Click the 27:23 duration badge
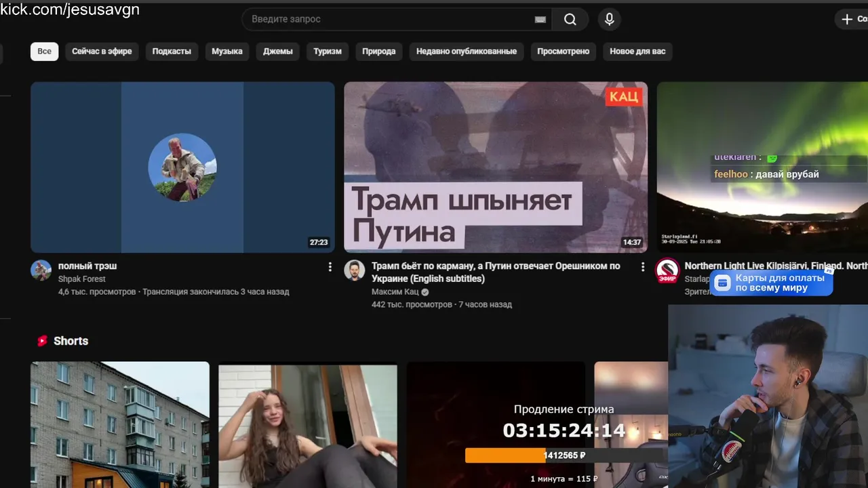868x488 pixels. pyautogui.click(x=319, y=242)
